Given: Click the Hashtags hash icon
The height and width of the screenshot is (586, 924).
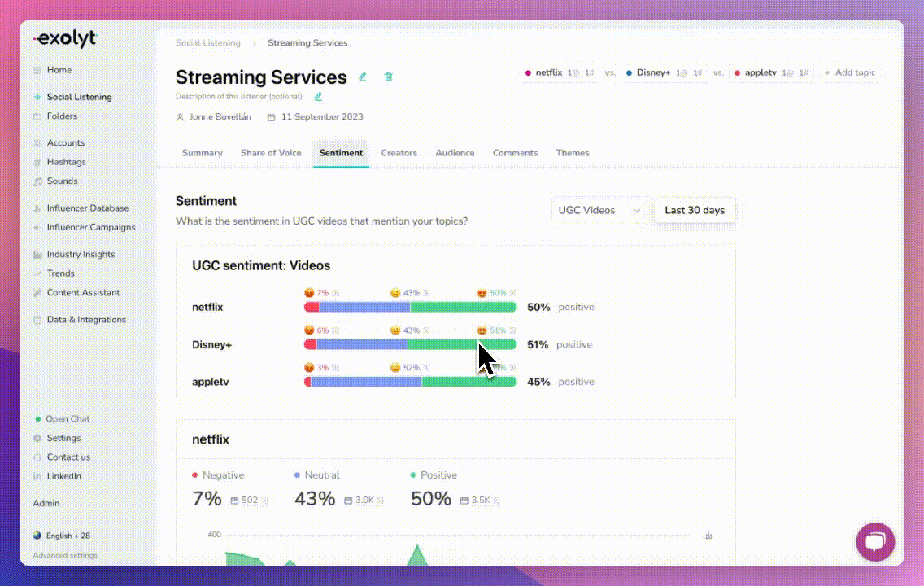Looking at the screenshot, I should tap(37, 162).
